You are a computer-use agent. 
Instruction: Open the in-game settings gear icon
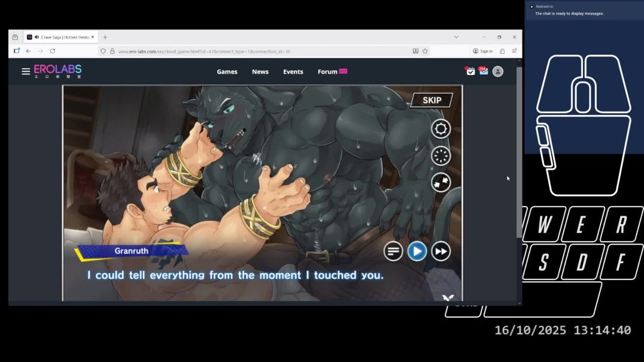tap(441, 128)
